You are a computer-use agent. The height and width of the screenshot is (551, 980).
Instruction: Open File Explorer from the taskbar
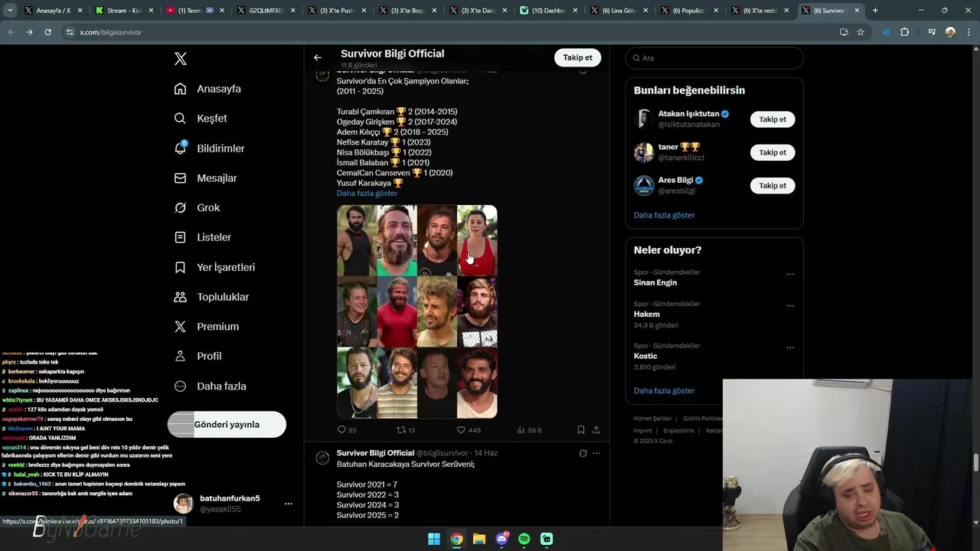tap(479, 539)
